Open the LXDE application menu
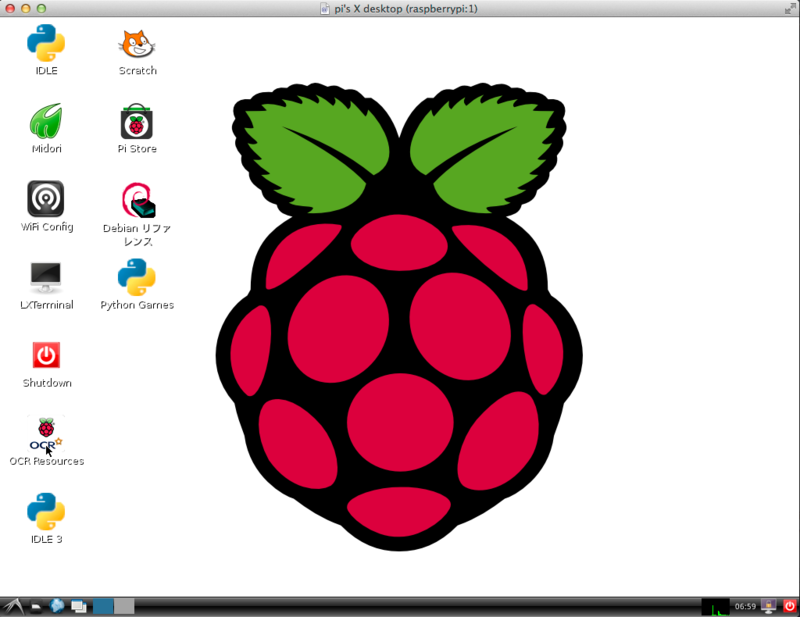This screenshot has height=617, width=800. click(x=14, y=605)
